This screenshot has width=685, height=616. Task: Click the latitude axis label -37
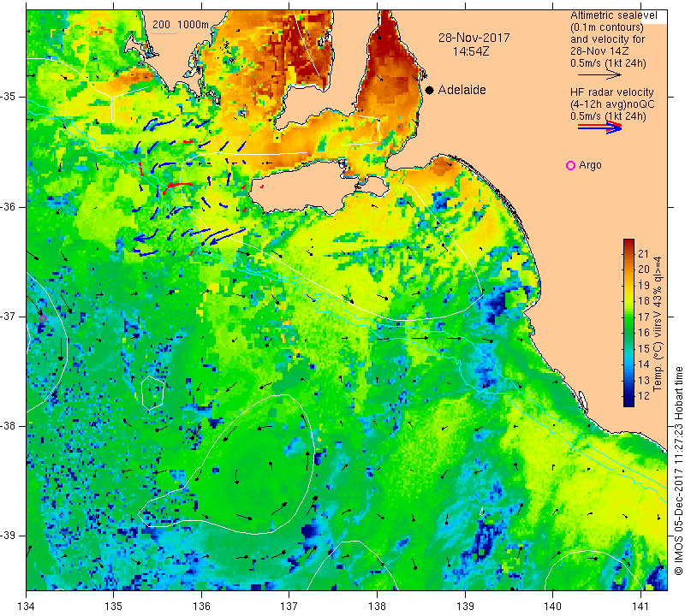coord(8,316)
